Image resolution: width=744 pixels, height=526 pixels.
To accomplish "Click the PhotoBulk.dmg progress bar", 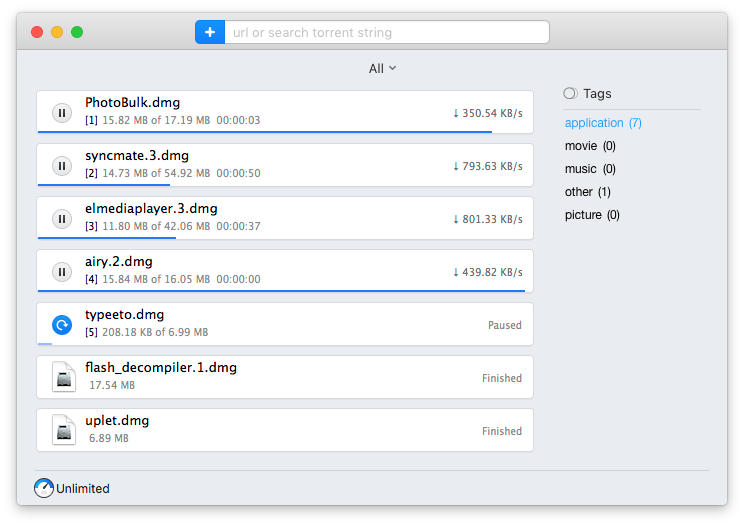I will (x=265, y=131).
